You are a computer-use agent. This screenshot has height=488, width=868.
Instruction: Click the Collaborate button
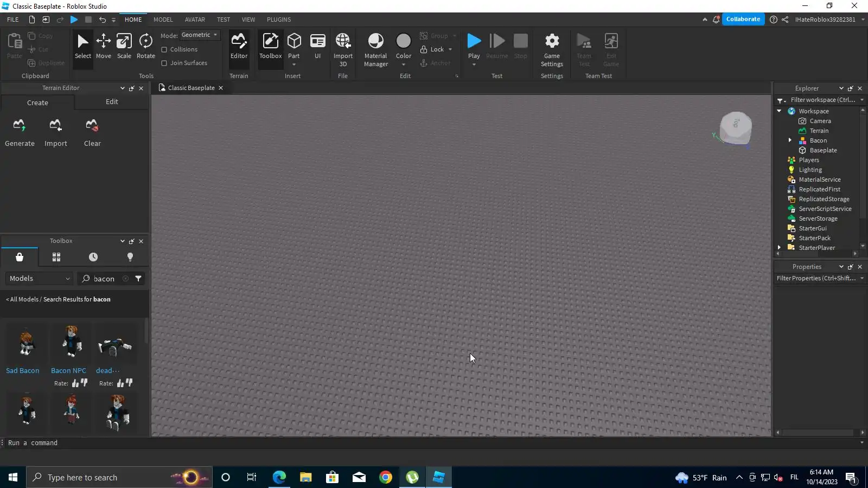(x=743, y=19)
